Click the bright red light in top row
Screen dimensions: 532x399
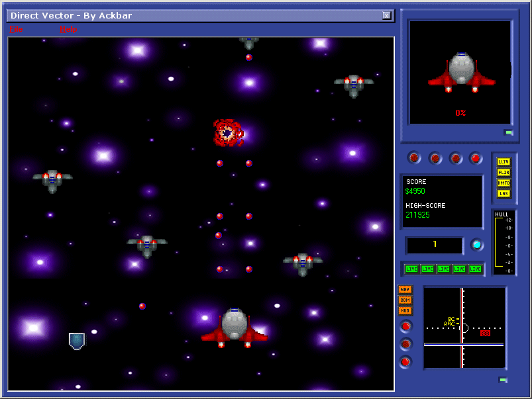476,158
